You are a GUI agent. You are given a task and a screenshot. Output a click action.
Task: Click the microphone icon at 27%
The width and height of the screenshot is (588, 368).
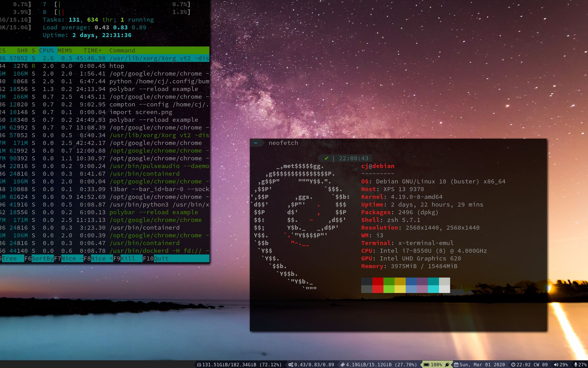[575, 365]
